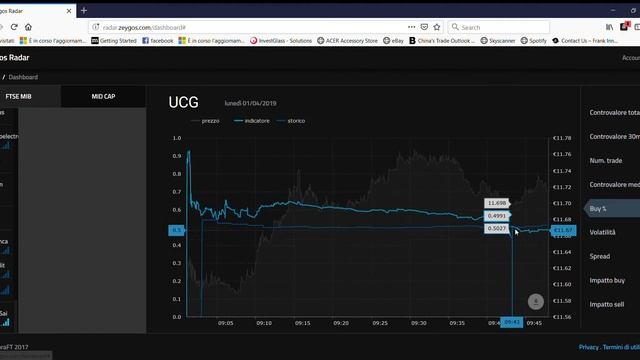Toggle the prezzo series in chart legend
The height and width of the screenshot is (360, 640).
(206, 121)
